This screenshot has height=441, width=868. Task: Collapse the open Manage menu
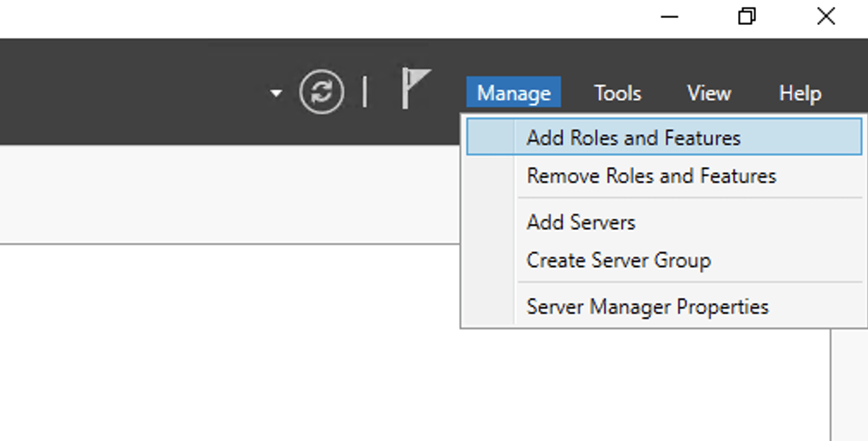pyautogui.click(x=513, y=93)
